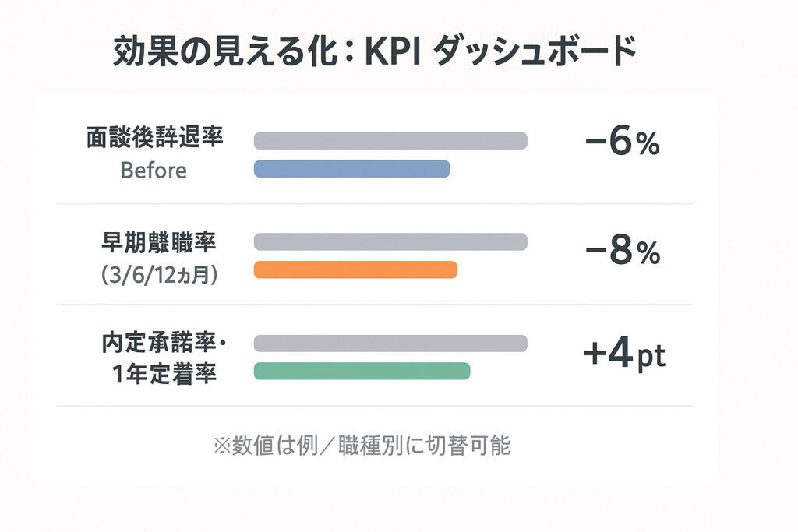798x532 pixels.
Task: Click the green bar beside 1年定着率
Action: tap(362, 371)
